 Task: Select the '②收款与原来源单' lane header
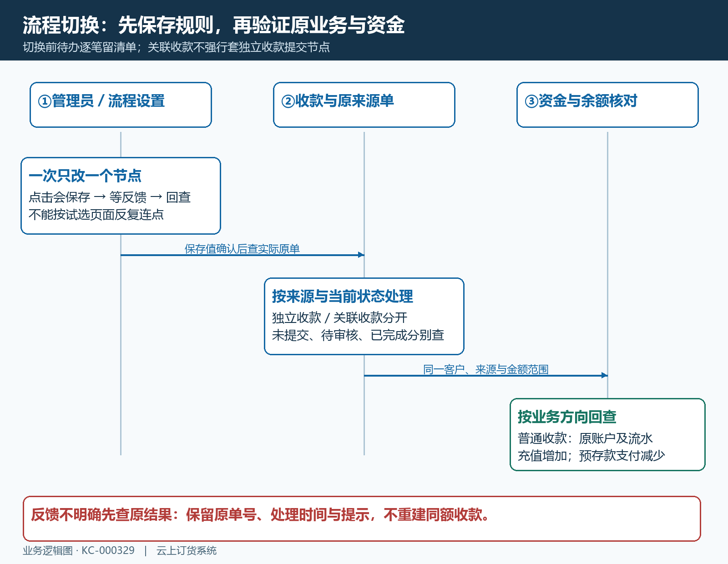[x=364, y=105]
